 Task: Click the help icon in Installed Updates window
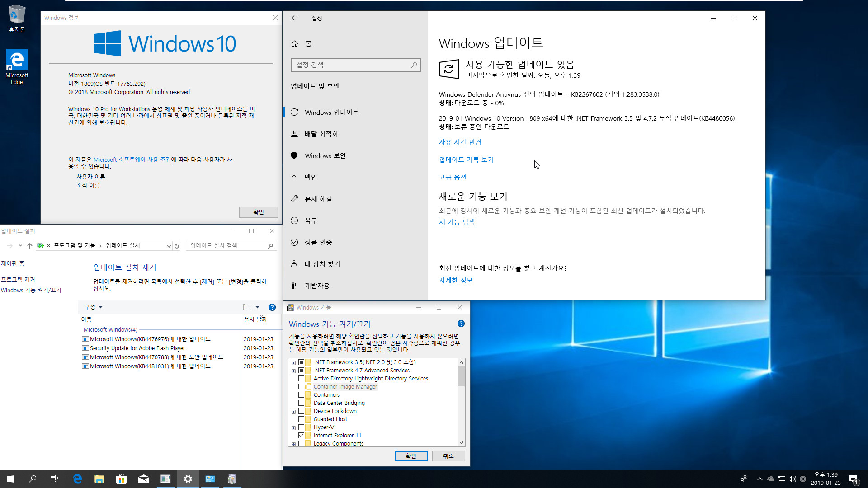coord(272,307)
